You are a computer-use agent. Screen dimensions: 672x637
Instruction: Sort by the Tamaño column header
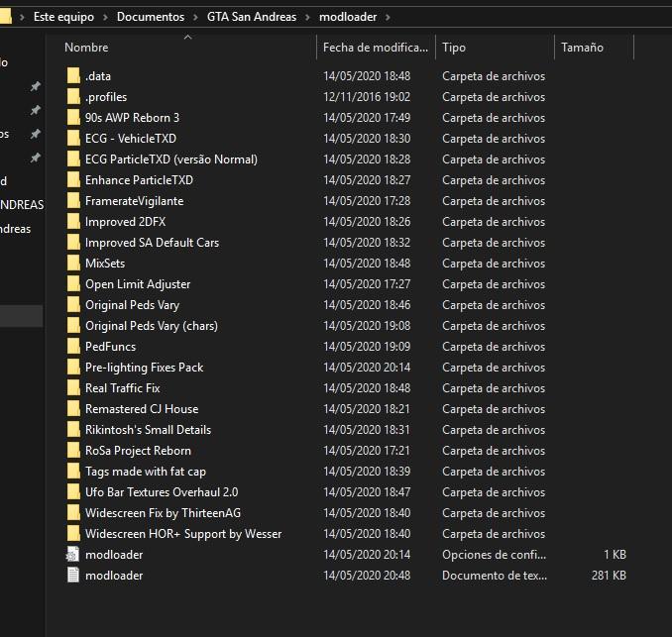pyautogui.click(x=594, y=48)
